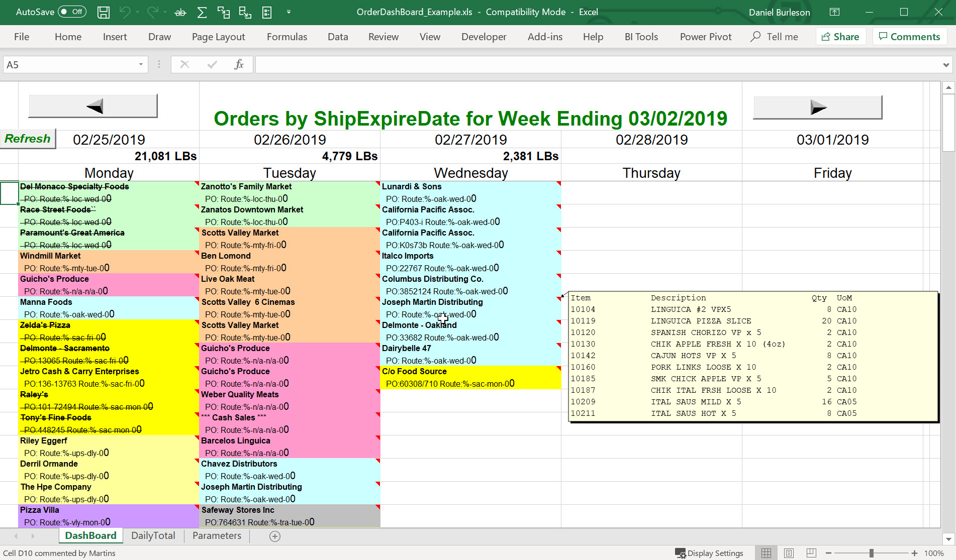
Task: Click the AutoSum sigma icon
Action: click(x=202, y=12)
